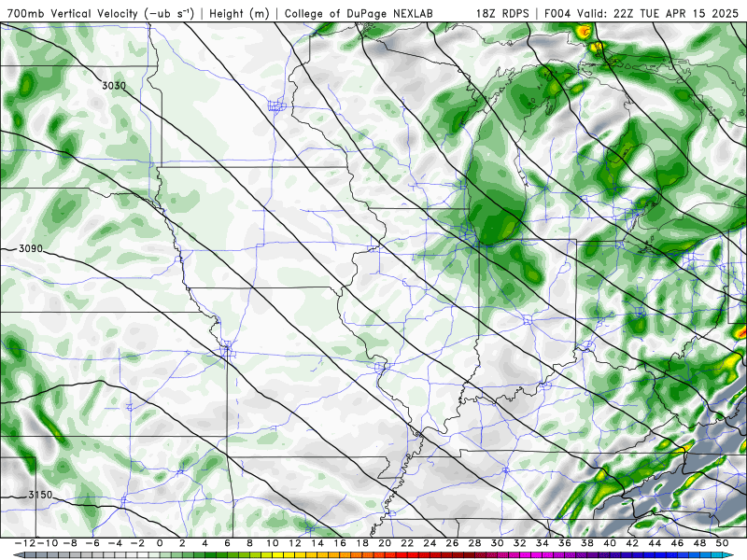747x560 pixels.
Task: Click the 32 value on color scale
Action: click(520, 543)
